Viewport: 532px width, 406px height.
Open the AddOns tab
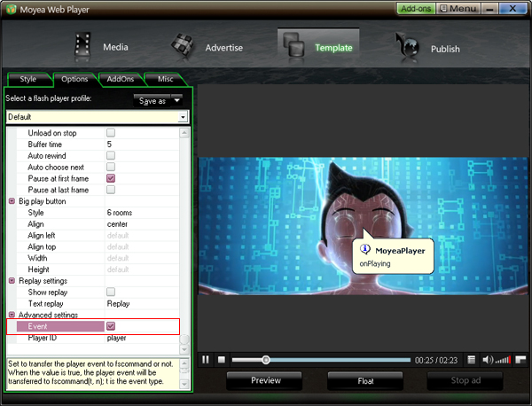(120, 79)
